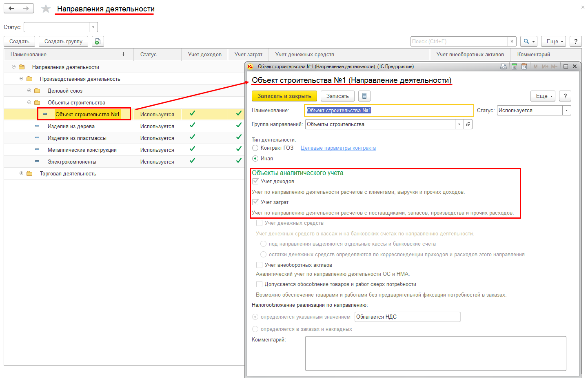Click Записать и закрыть button
The width and height of the screenshot is (588, 379).
(284, 96)
